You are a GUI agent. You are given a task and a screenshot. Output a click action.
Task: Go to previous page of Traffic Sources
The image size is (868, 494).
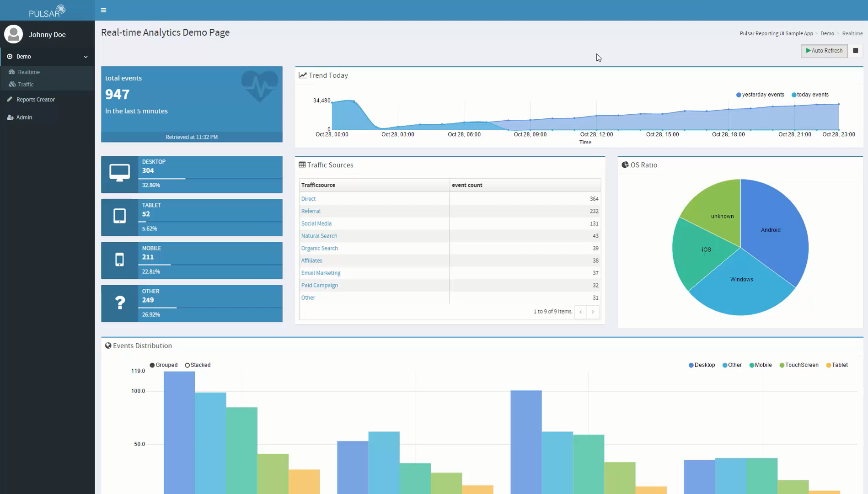[580, 312]
